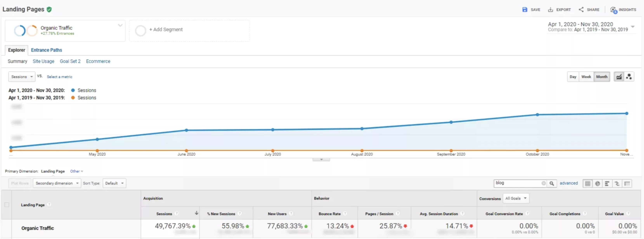644x239 pixels.
Task: Click the Sessions column sort arrow
Action: pos(197,213)
